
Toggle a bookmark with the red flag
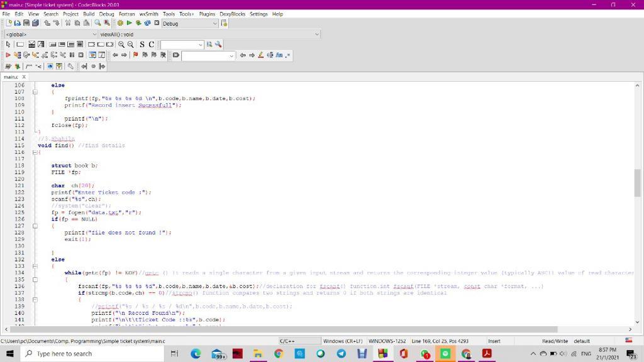(x=135, y=55)
